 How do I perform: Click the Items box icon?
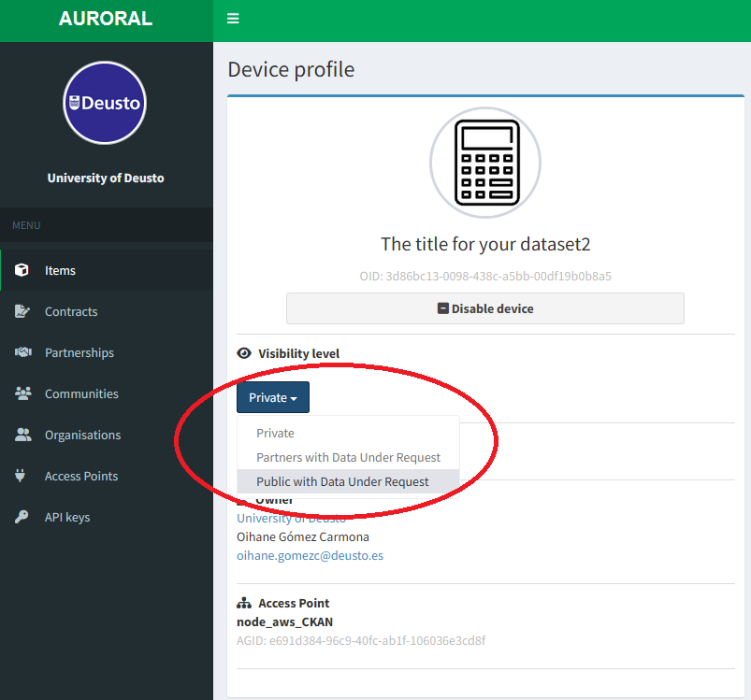[x=22, y=270]
